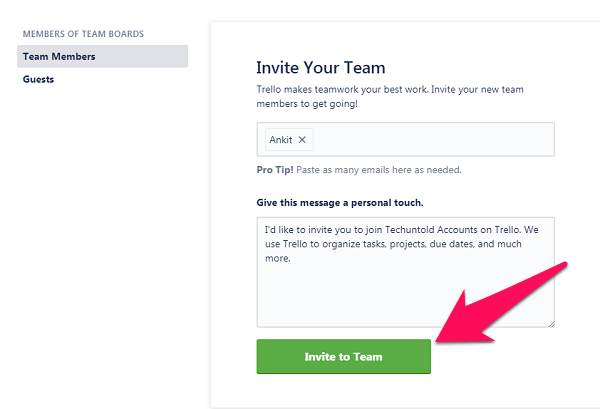Click the MEMBERS OF TEAM BOARDS header

pos(83,34)
